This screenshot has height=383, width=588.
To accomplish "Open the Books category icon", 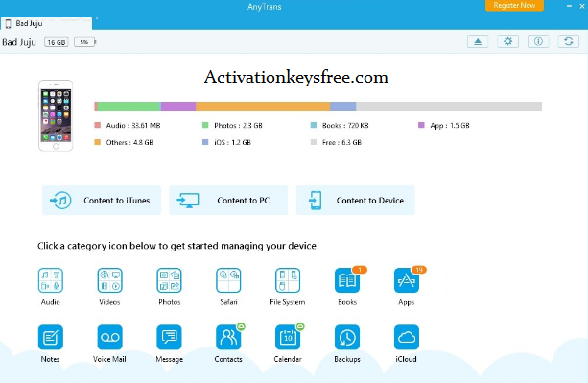I will pos(347,280).
